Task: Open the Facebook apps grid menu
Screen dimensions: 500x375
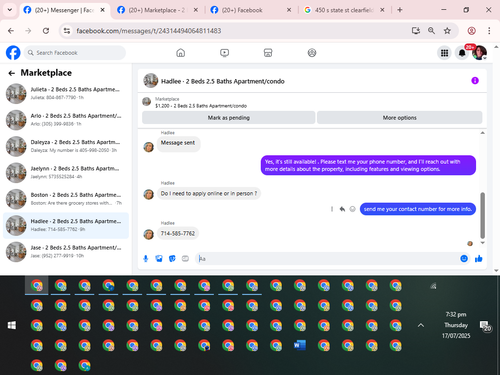Action: tap(444, 53)
